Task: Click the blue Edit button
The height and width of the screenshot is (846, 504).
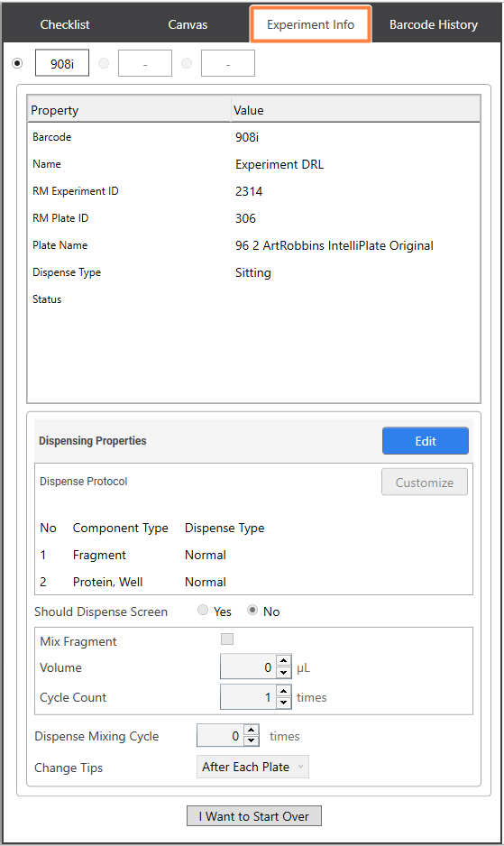Action: (x=426, y=441)
